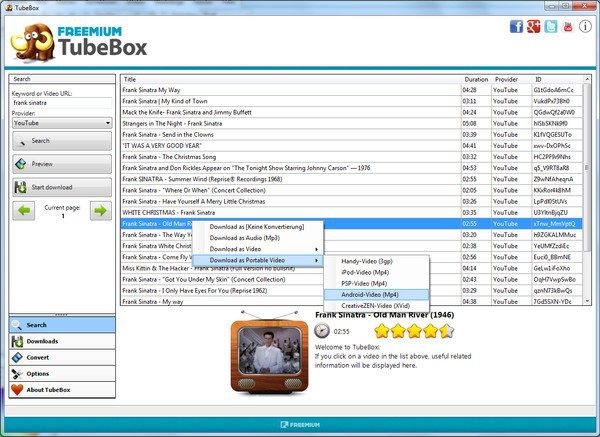
Task: Open the YouTube icon in header
Action: 571,26
